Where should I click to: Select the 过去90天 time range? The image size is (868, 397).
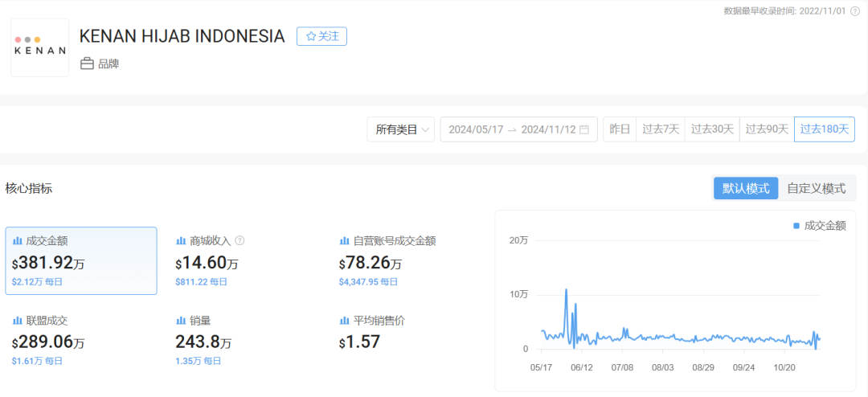pos(767,129)
